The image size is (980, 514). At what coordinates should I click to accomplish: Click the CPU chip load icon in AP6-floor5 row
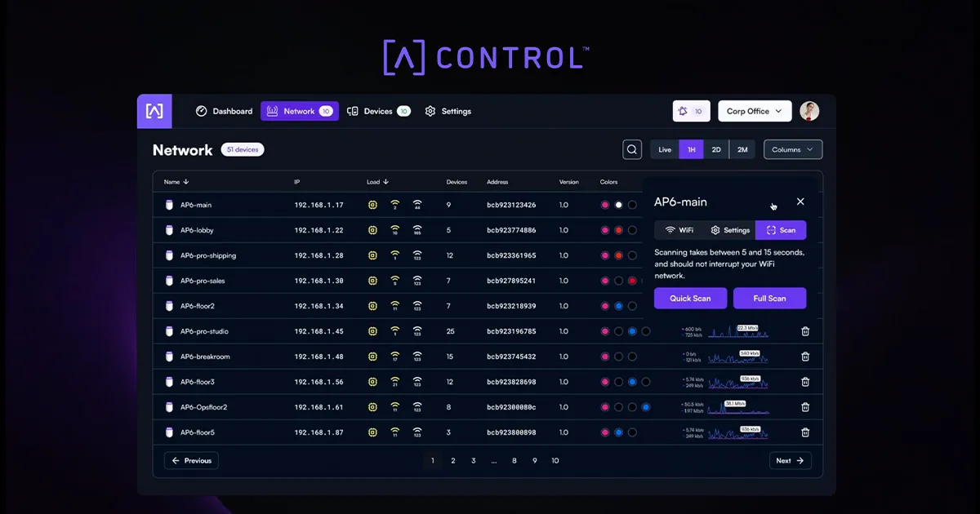coord(372,432)
